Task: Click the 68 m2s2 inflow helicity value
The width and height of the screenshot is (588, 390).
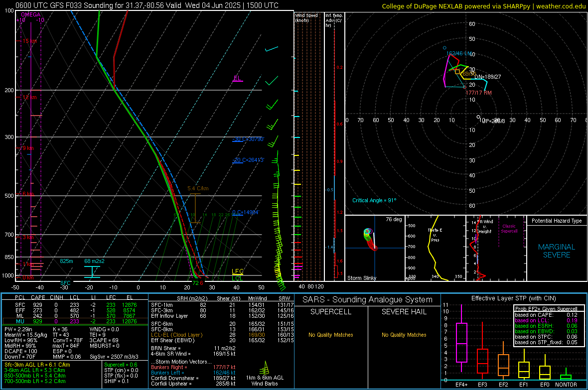Action: point(95,261)
